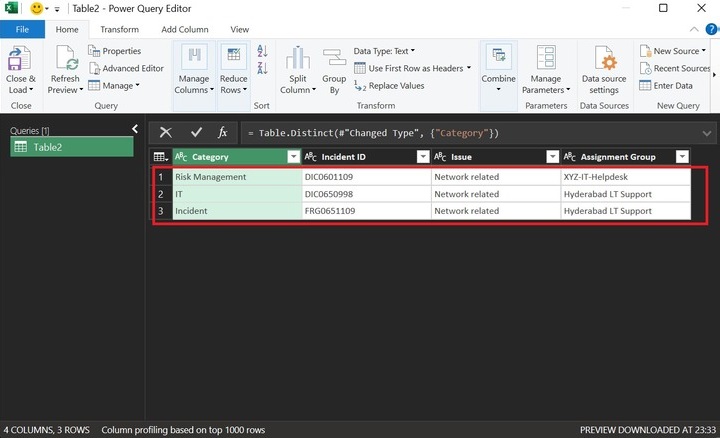
Task: Sort descending Z to A
Action: 262,68
